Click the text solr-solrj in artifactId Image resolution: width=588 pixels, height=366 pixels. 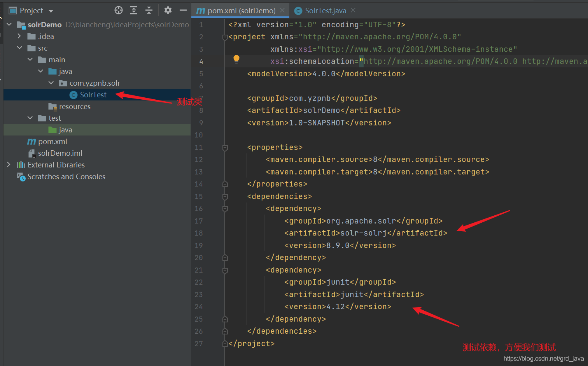coord(364,233)
